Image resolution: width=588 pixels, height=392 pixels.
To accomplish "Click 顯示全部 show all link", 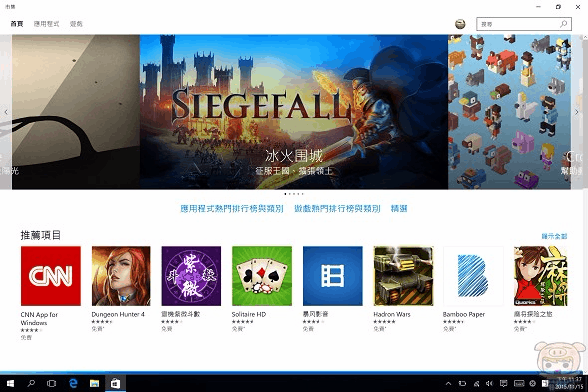I will tap(554, 236).
